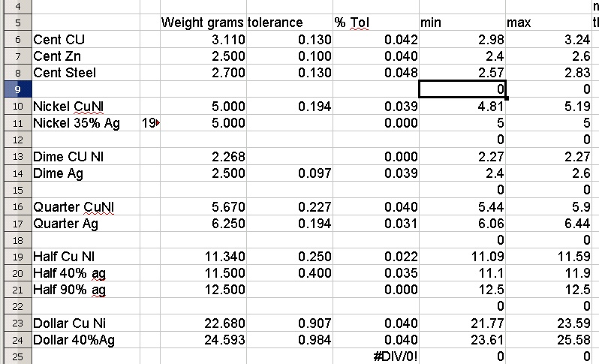The image size is (599, 364).
Task: Click the Dollar 40%Ag weight value 24.593
Action: click(203, 341)
